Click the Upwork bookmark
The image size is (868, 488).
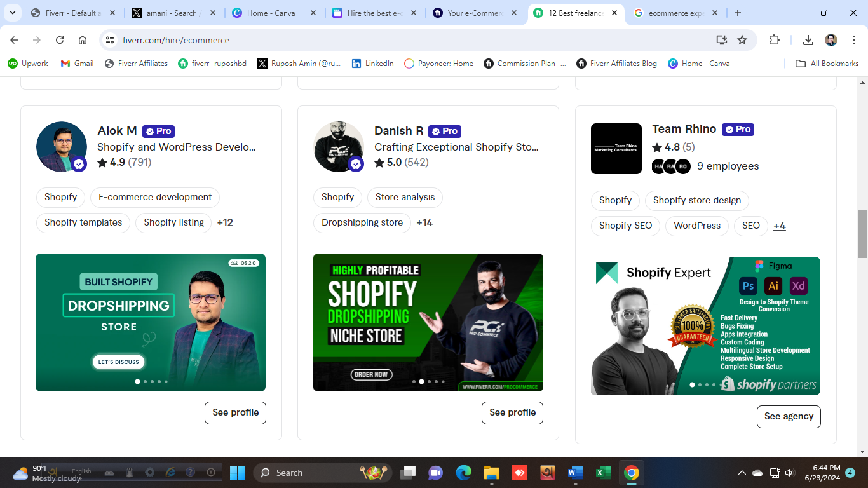point(28,64)
